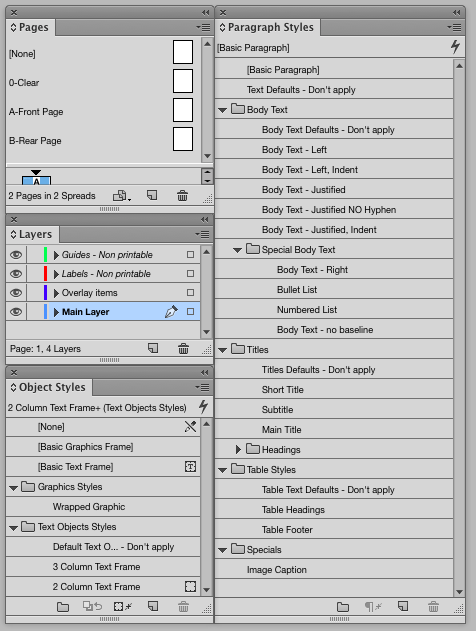476x631 pixels.
Task: Click the Object Styles quick apply lightning icon
Action: [x=204, y=407]
